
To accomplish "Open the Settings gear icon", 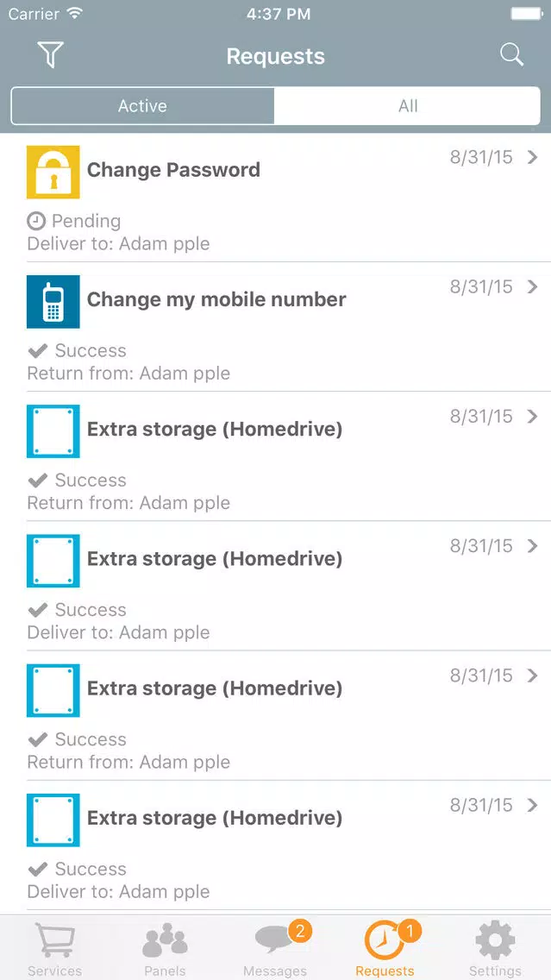I will 495,948.
